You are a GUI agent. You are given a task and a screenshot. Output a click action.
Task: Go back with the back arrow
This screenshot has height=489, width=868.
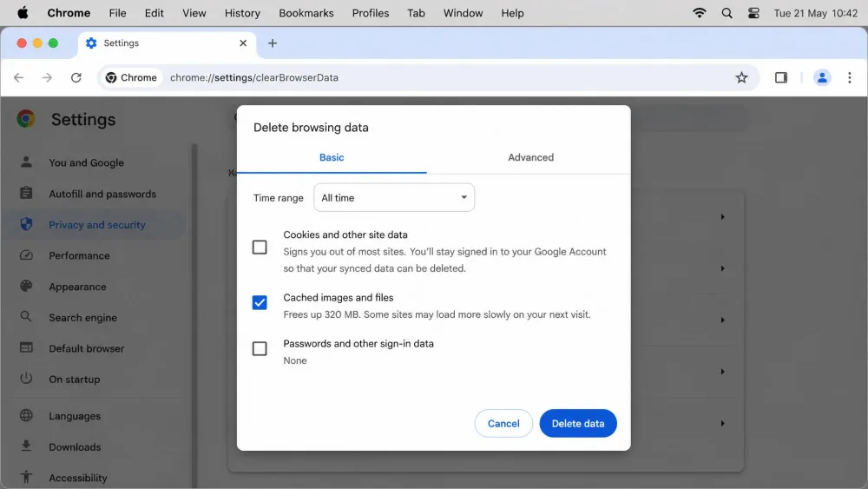coord(18,77)
